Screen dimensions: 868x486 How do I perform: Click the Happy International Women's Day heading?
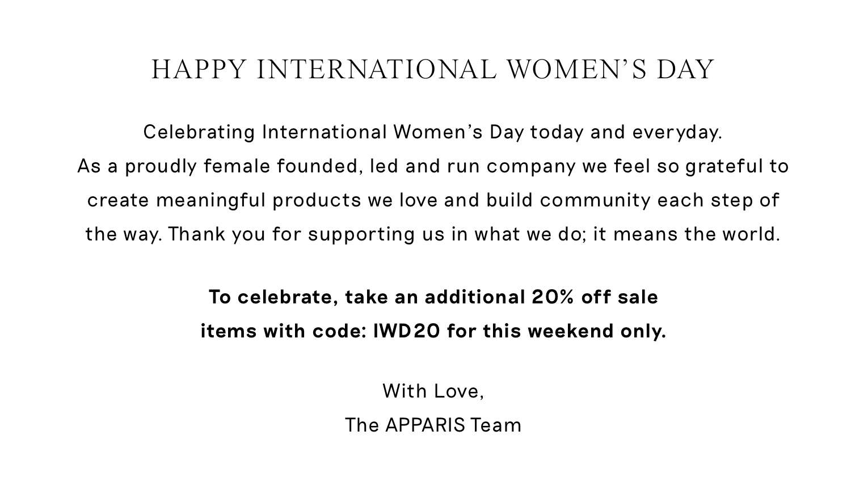point(433,70)
